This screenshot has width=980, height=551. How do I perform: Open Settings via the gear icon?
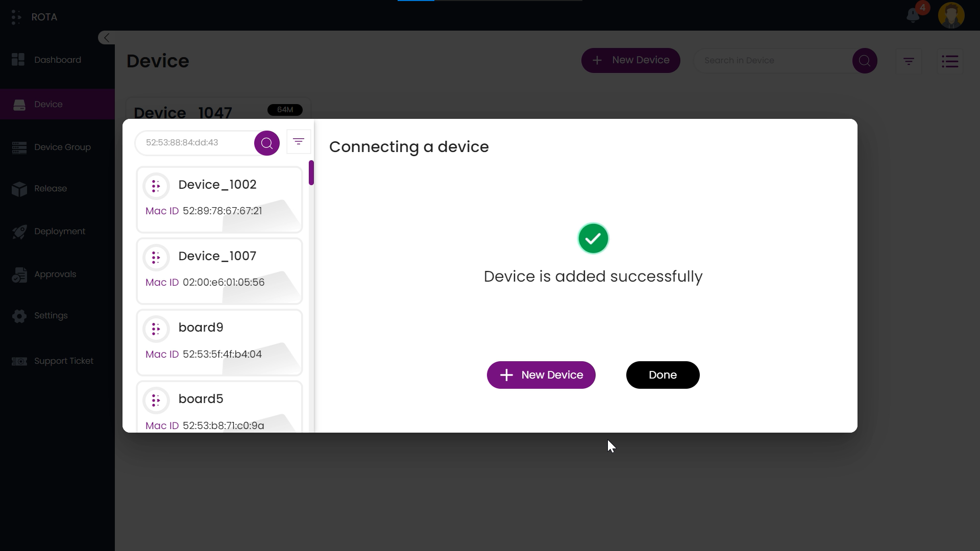click(x=19, y=316)
